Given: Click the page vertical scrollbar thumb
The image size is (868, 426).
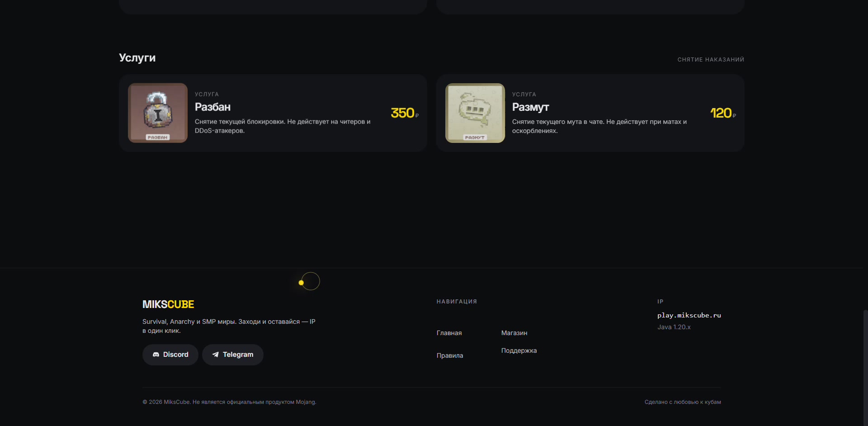Looking at the screenshot, I should tap(865, 368).
